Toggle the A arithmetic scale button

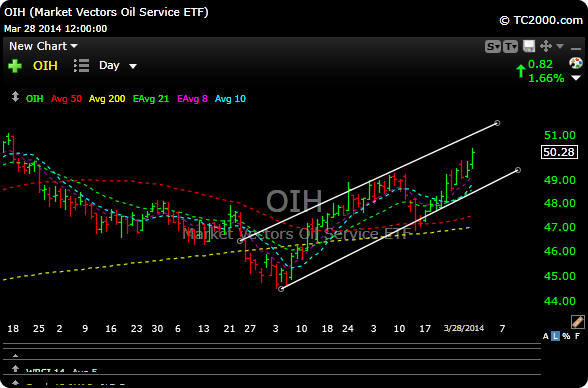tap(546, 336)
